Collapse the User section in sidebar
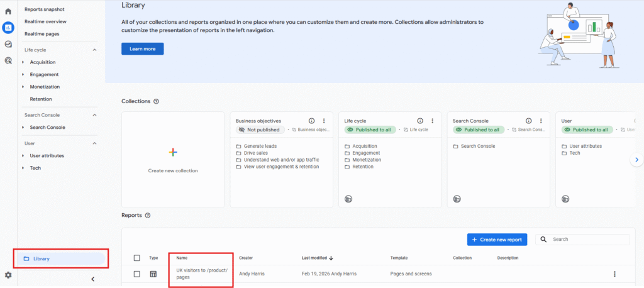This screenshot has height=288, width=644. (x=94, y=143)
